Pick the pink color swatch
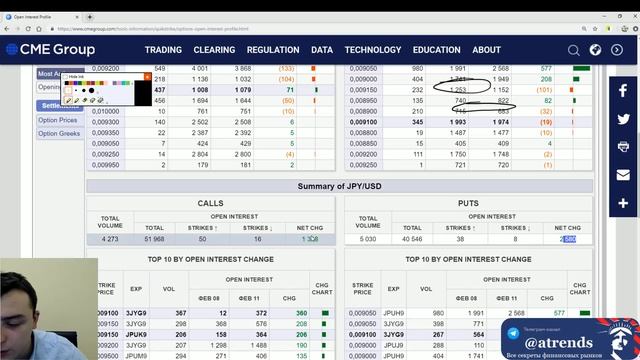Screen dimensions: 640x360 pos(119,83)
